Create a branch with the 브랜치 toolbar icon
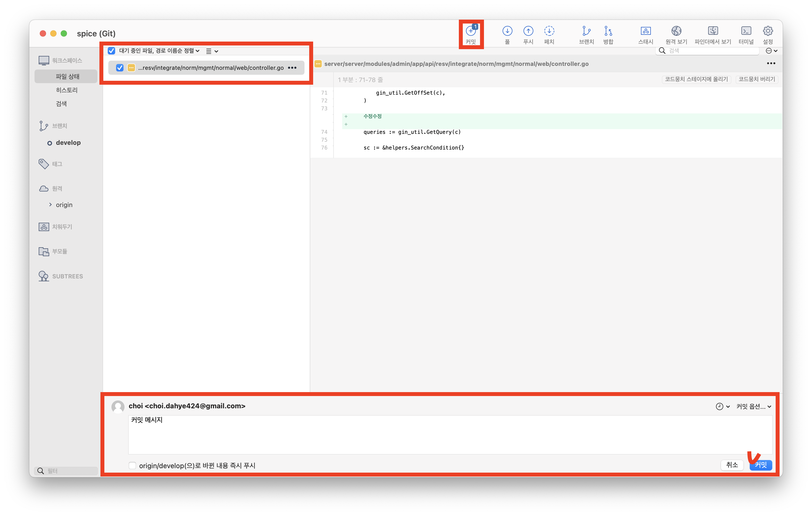The width and height of the screenshot is (812, 516). [x=587, y=31]
